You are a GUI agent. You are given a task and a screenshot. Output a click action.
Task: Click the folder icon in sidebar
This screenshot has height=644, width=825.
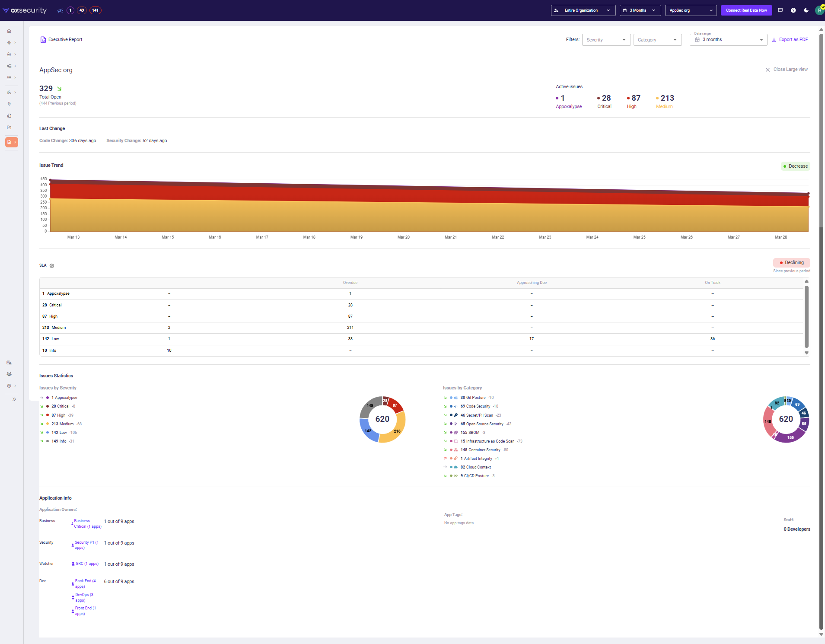click(x=9, y=128)
